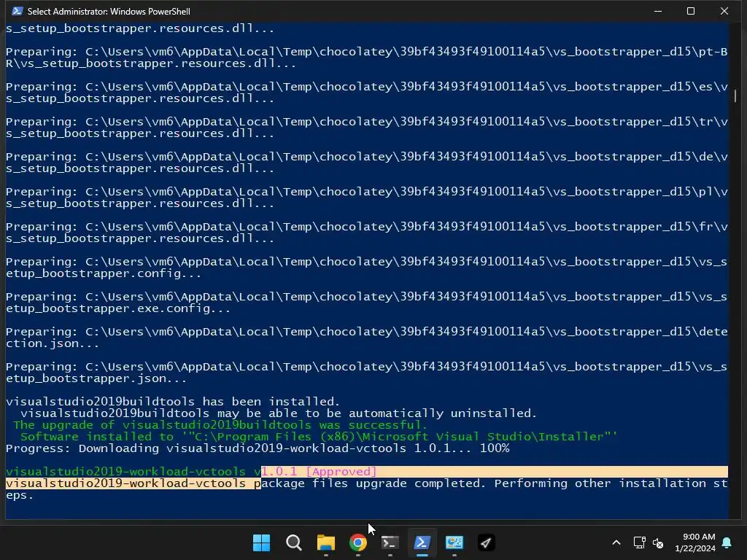Screen dimensions: 747x560
Task: Switch to the PowerShell taskbar icon
Action: 422,542
